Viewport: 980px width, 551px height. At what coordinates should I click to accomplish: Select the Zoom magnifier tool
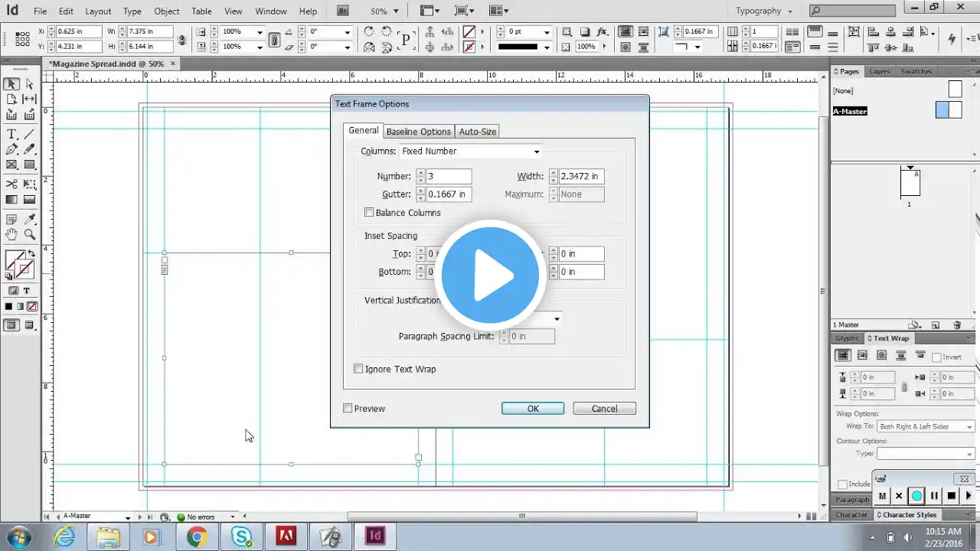[x=30, y=235]
